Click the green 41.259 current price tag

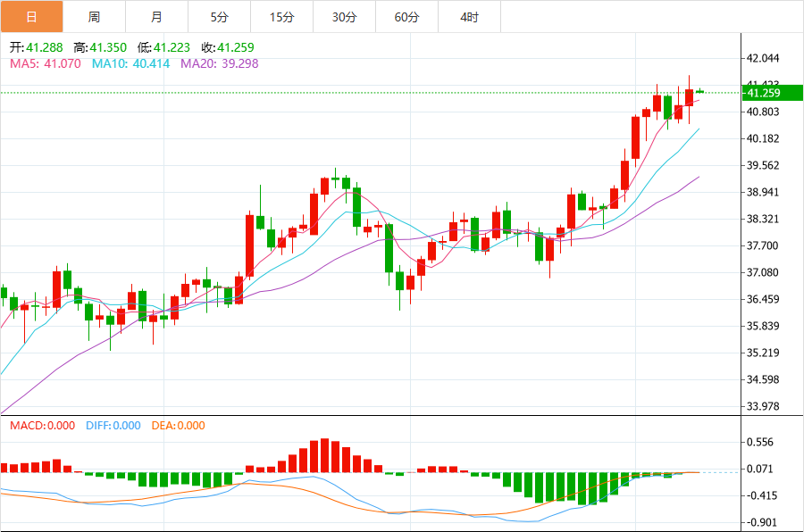pyautogui.click(x=773, y=93)
